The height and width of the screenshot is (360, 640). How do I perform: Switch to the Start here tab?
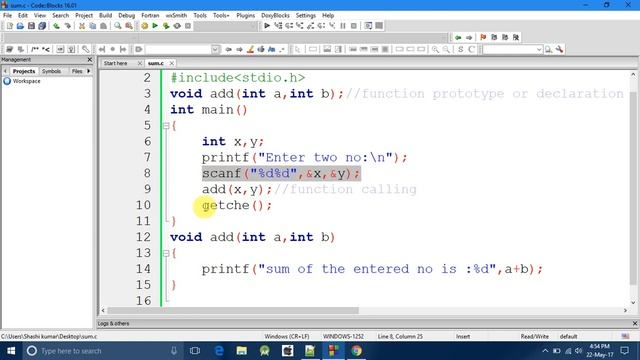point(116,63)
